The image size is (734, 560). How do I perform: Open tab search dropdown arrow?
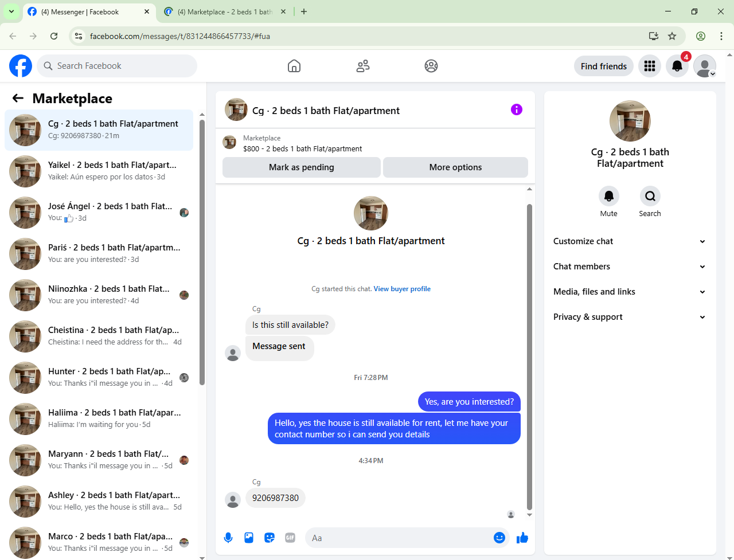click(x=11, y=11)
